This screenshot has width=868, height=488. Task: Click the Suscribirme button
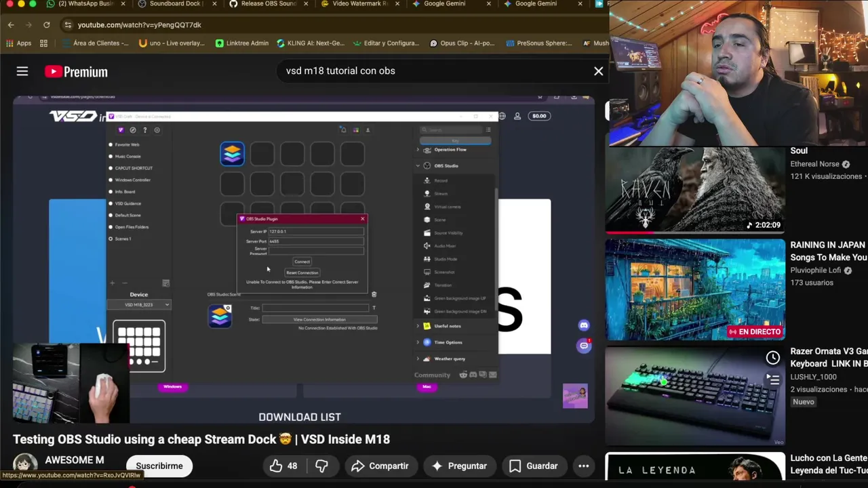coord(159,466)
